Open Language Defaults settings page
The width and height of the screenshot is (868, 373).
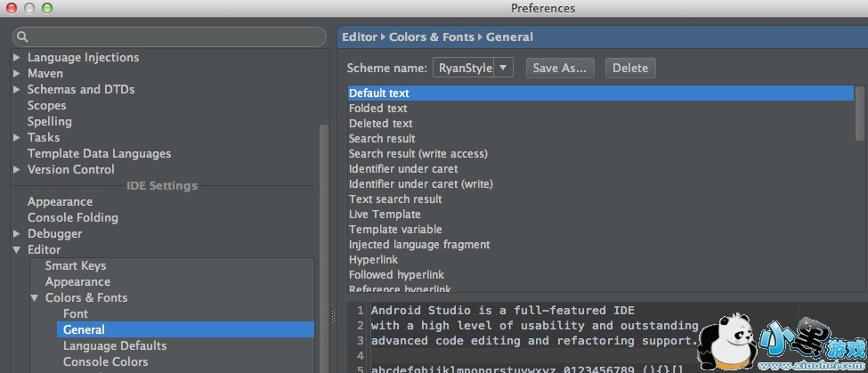115,346
